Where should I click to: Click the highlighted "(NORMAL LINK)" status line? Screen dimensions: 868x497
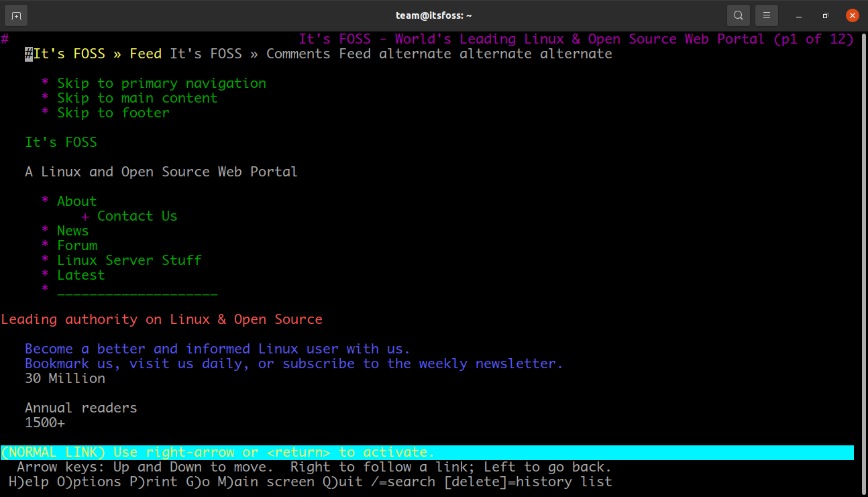tap(427, 452)
